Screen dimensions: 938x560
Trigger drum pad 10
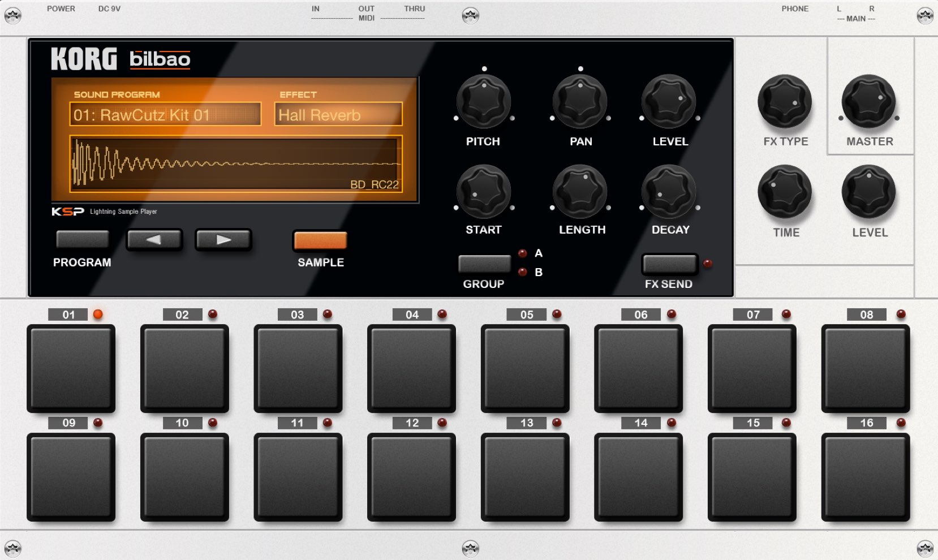tap(184, 477)
